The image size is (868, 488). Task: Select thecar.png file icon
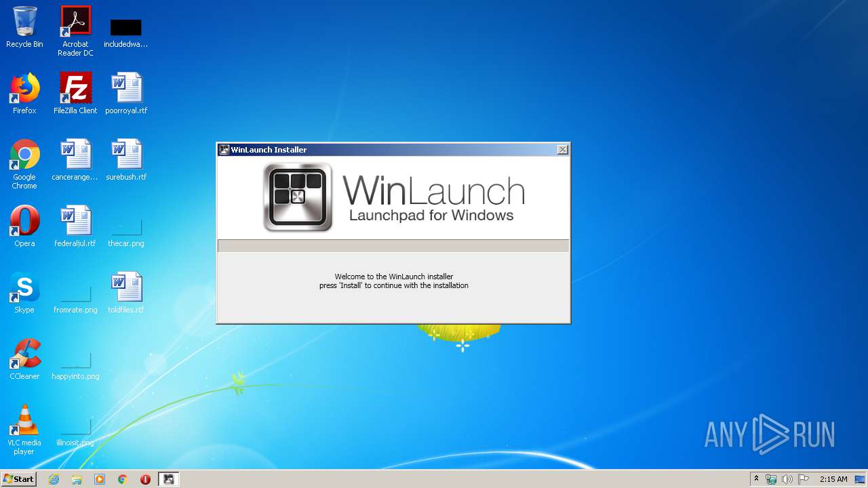click(x=126, y=232)
